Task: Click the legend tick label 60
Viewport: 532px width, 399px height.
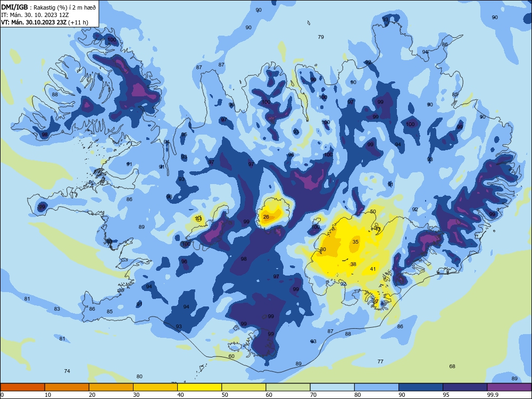Action: [269, 395]
